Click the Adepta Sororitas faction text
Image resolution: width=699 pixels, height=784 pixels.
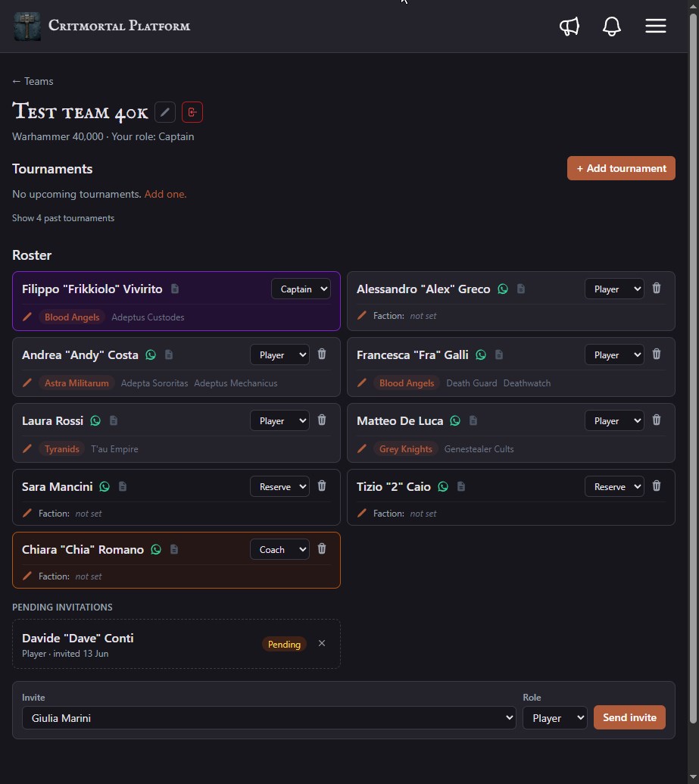click(154, 383)
